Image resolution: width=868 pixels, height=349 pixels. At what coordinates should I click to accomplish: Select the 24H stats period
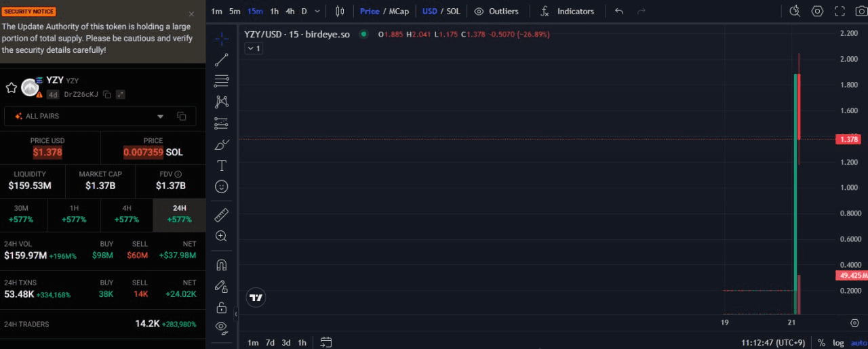coord(180,214)
